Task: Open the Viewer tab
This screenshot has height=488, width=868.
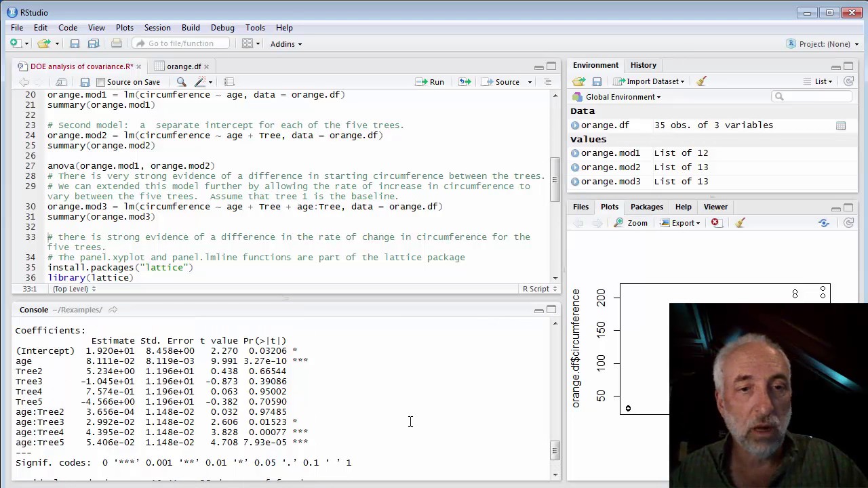Action: point(715,207)
